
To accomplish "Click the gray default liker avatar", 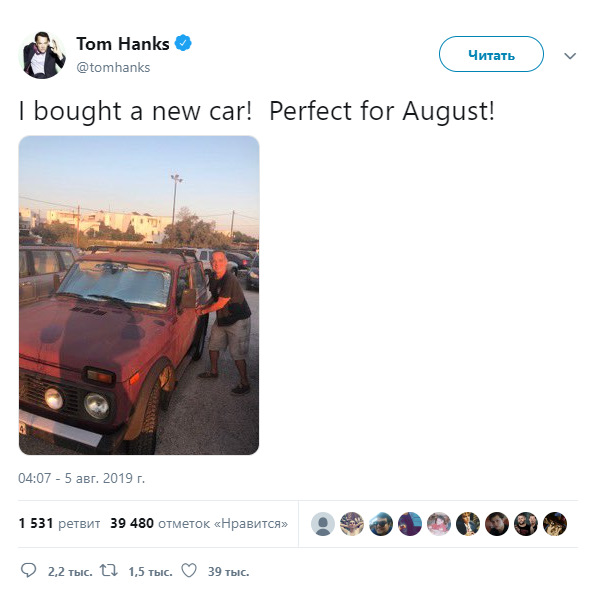I will [323, 524].
